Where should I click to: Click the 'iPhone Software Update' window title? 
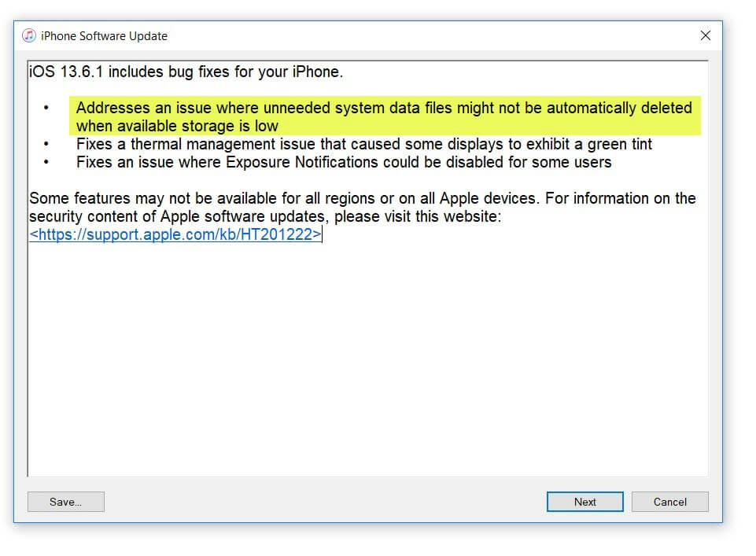point(104,36)
